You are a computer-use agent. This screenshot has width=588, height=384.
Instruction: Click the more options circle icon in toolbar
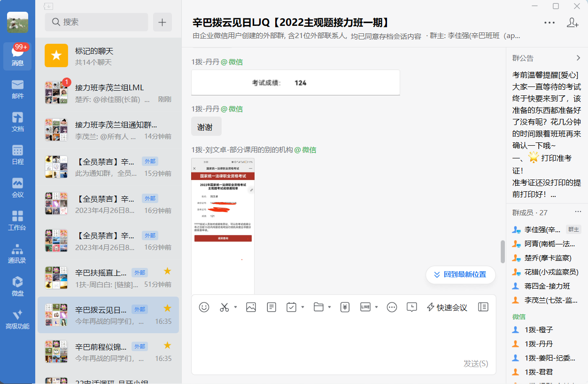tap(392, 307)
